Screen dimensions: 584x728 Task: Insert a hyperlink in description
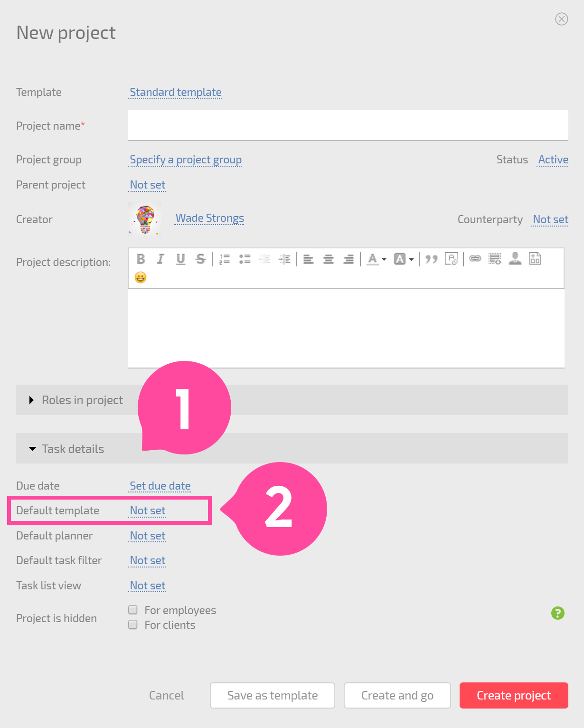475,258
